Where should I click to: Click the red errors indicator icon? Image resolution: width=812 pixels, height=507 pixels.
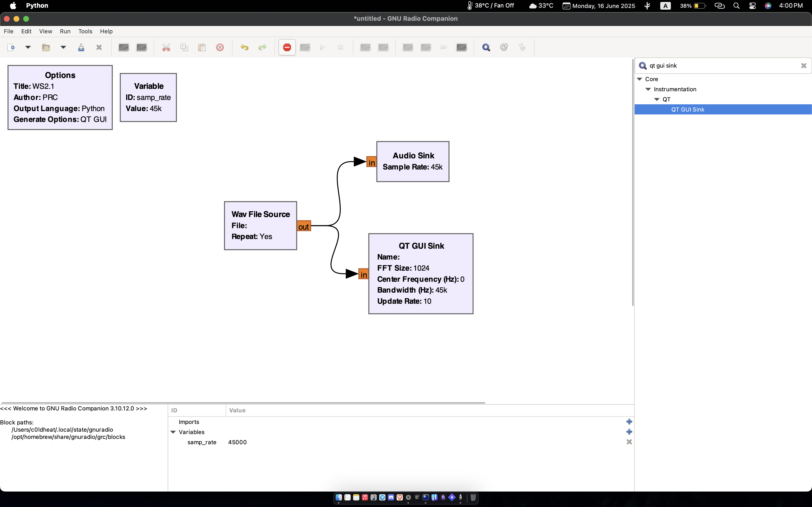click(x=287, y=47)
